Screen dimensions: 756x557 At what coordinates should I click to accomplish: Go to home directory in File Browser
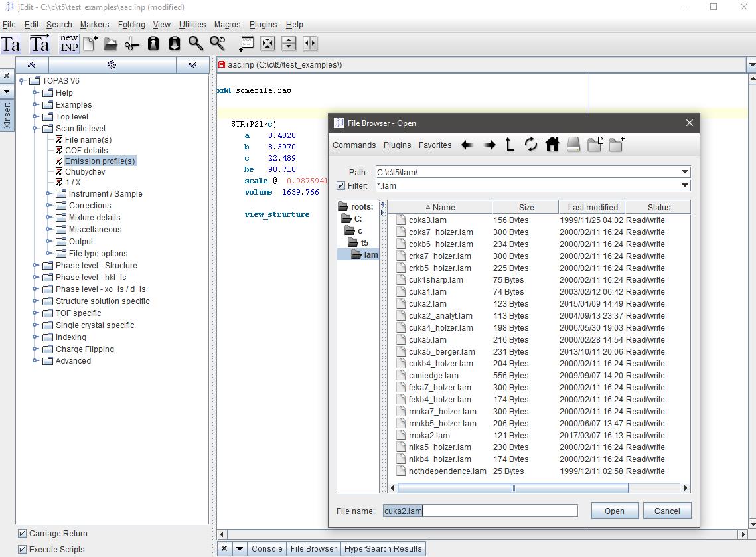coord(552,145)
